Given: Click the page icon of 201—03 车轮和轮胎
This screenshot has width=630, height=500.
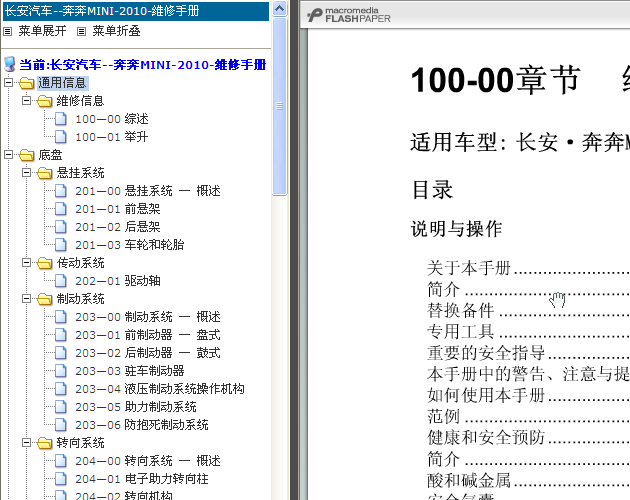Looking at the screenshot, I should pos(61,245).
